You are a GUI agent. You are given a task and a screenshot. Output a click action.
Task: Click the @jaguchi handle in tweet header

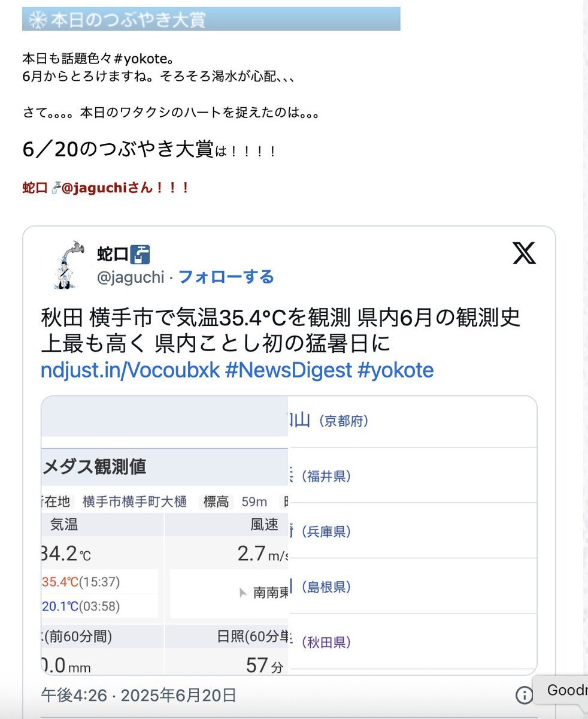tap(131, 277)
